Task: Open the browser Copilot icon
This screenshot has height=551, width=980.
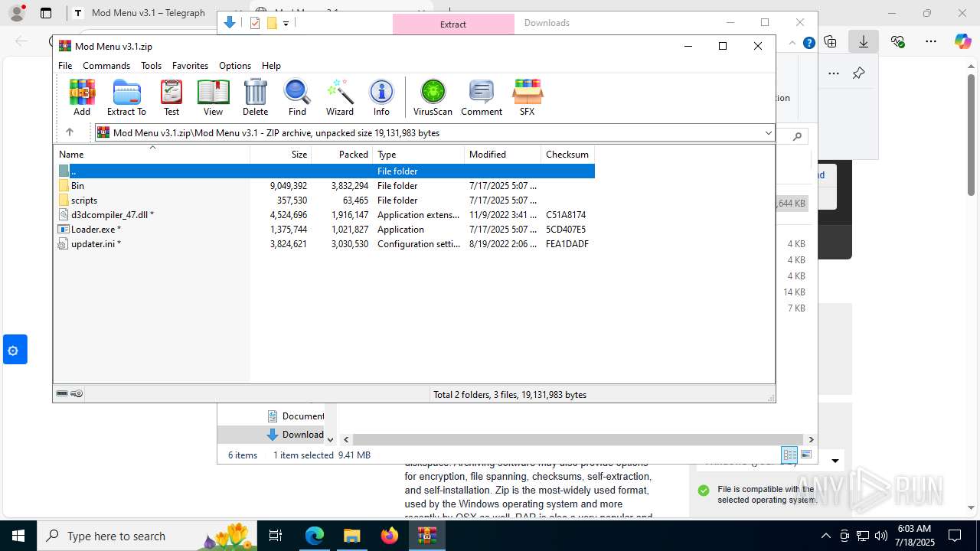Action: tap(962, 42)
